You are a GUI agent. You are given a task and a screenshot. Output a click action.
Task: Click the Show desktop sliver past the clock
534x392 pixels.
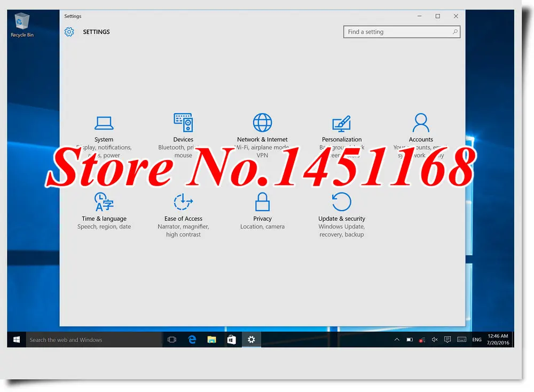tap(513, 340)
